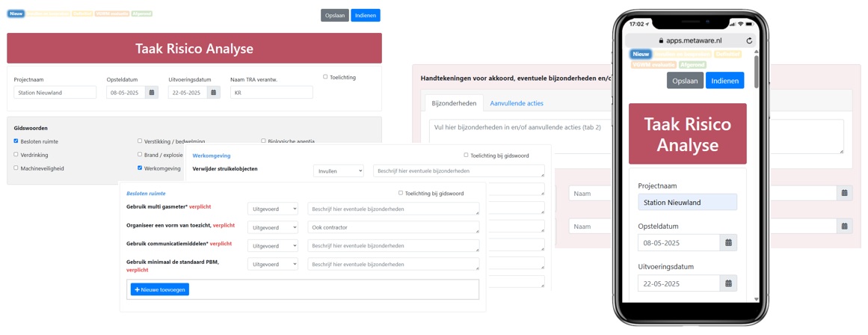The image size is (868, 335).
Task: Click the calendar icon of the second signature row
Action: coord(844,226)
